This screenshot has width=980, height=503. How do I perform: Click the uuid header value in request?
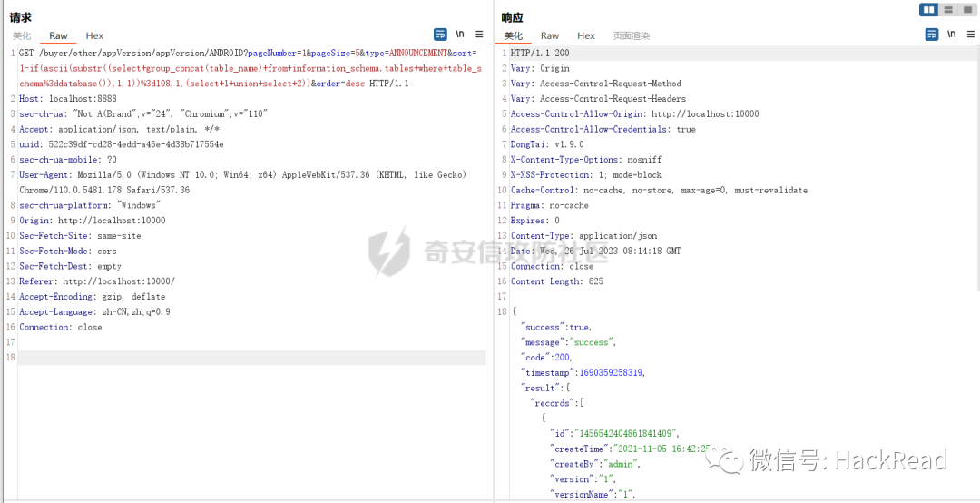135,144
